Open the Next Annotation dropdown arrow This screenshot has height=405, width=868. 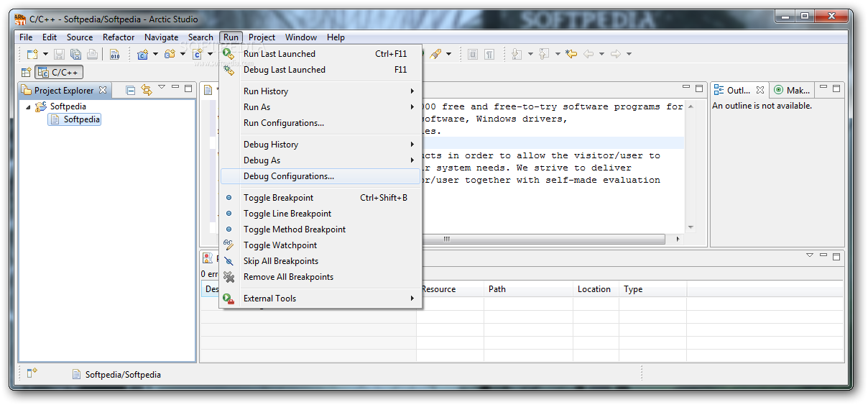[x=530, y=54]
